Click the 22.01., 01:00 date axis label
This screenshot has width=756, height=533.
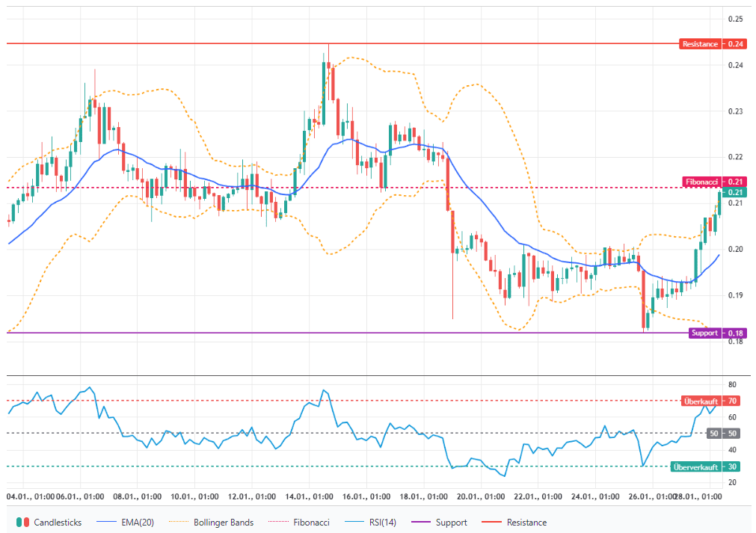tap(538, 496)
